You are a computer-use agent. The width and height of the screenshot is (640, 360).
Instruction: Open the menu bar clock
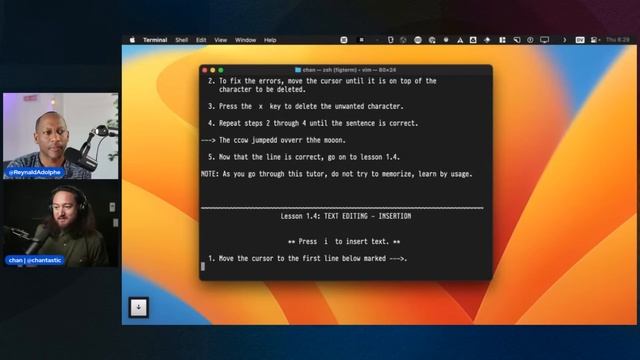[618, 40]
